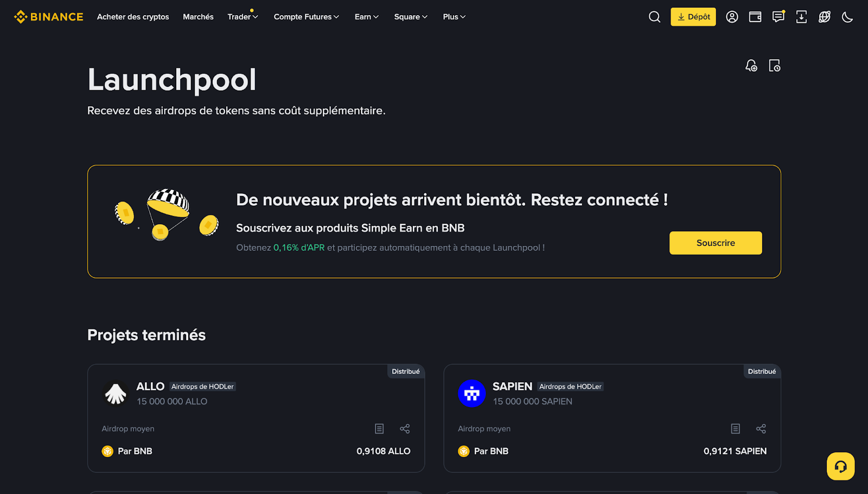
Task: Toggle dark mode with the moon icon
Action: click(x=847, y=17)
